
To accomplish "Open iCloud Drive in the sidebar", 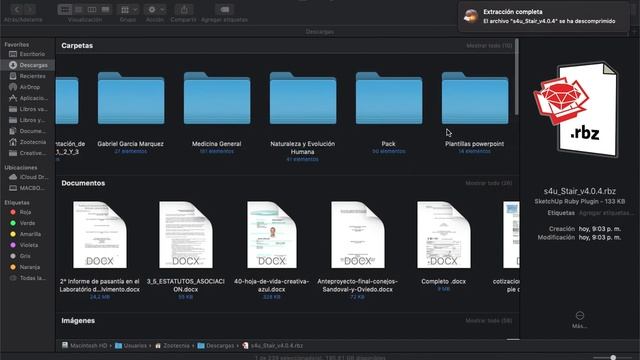I will tap(27, 177).
